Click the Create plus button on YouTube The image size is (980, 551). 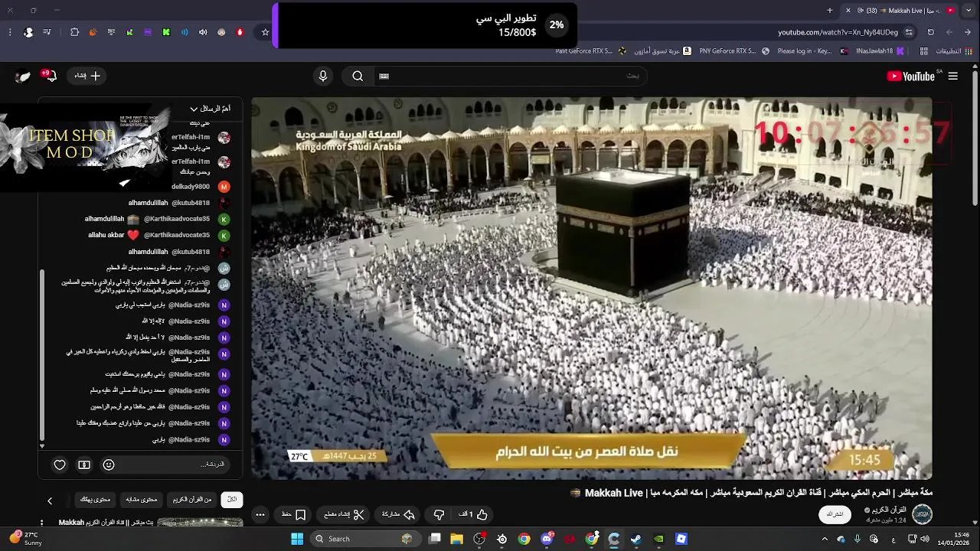pos(88,76)
